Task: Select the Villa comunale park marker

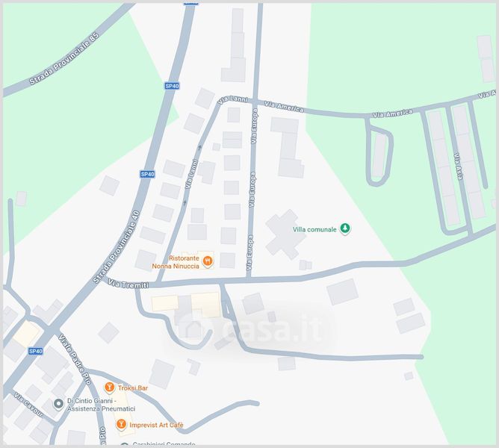Action: 345,228
